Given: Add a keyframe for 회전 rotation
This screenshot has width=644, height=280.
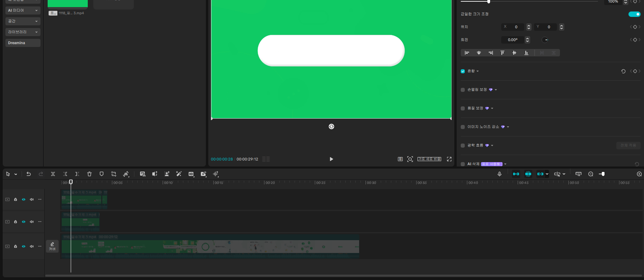Looking at the screenshot, I should point(635,40).
